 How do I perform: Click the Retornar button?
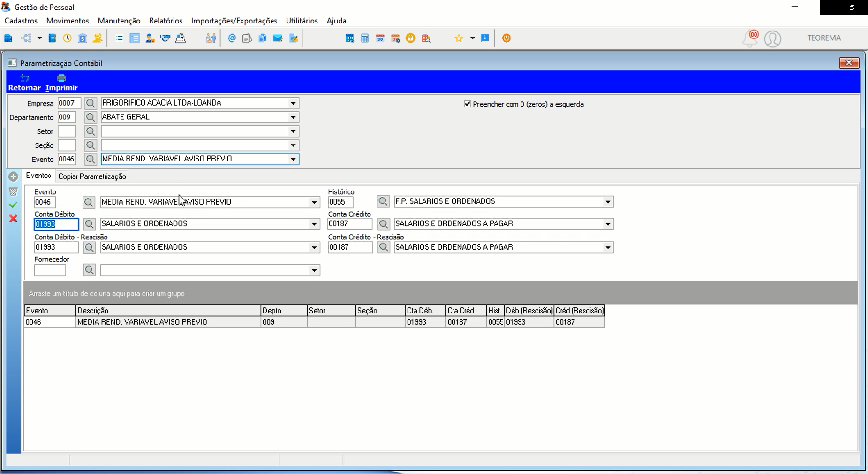[24, 82]
